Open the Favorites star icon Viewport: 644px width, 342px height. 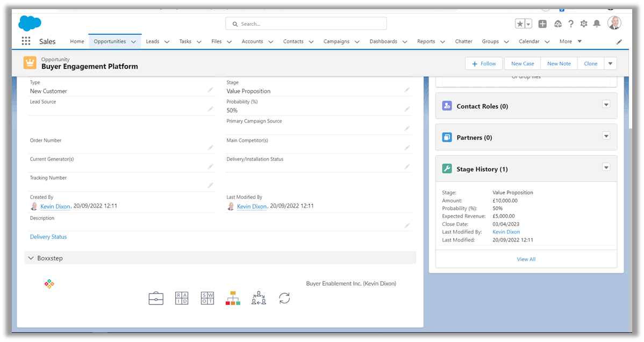(x=520, y=24)
